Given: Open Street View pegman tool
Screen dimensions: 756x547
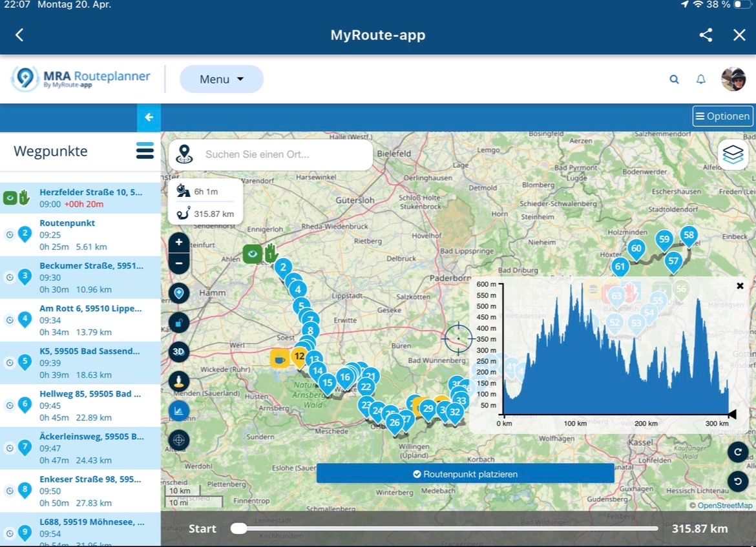Looking at the screenshot, I should 179,382.
